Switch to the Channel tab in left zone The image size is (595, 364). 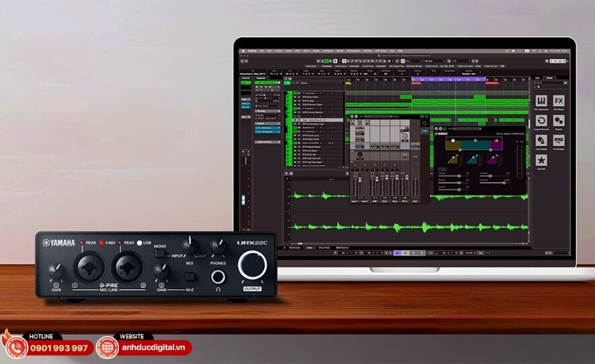(246, 78)
